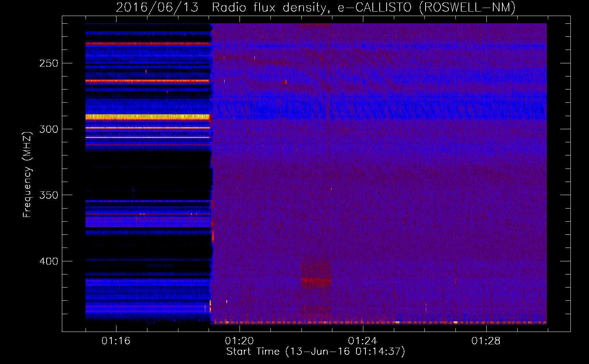Click the 250 frequency axis label
589x364 pixels.
[x=49, y=63]
